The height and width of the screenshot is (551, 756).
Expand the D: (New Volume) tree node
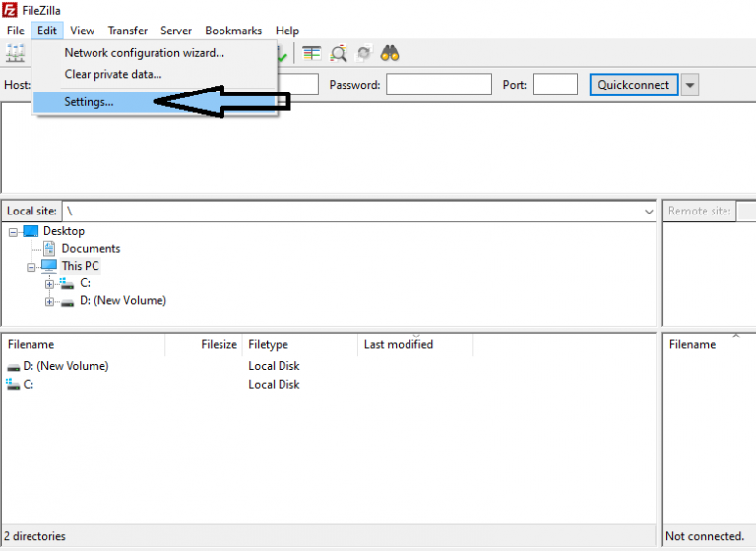(x=49, y=302)
